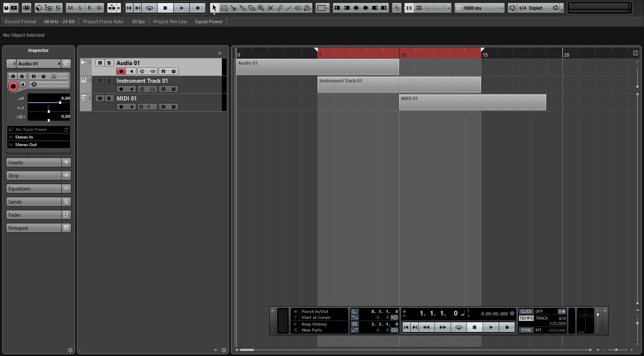Select the Line tool

click(289, 8)
